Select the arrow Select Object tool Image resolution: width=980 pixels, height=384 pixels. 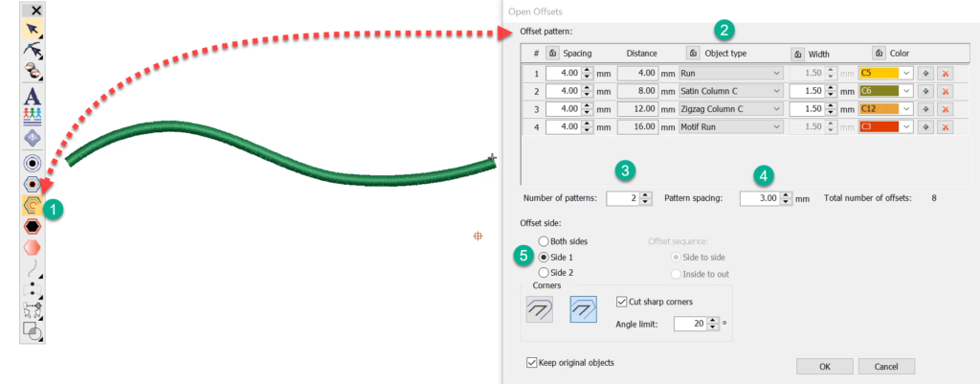tap(33, 28)
